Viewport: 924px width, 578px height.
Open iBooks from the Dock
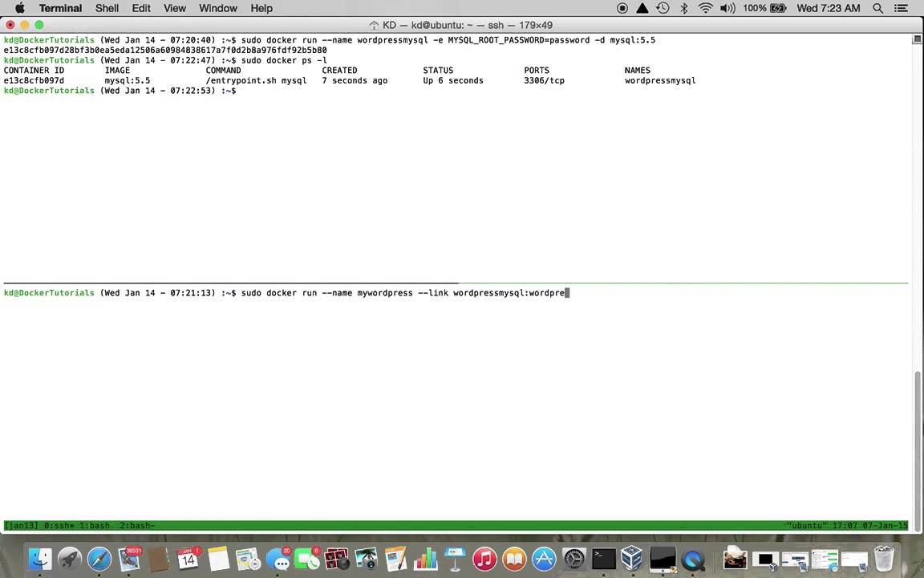[x=514, y=559]
